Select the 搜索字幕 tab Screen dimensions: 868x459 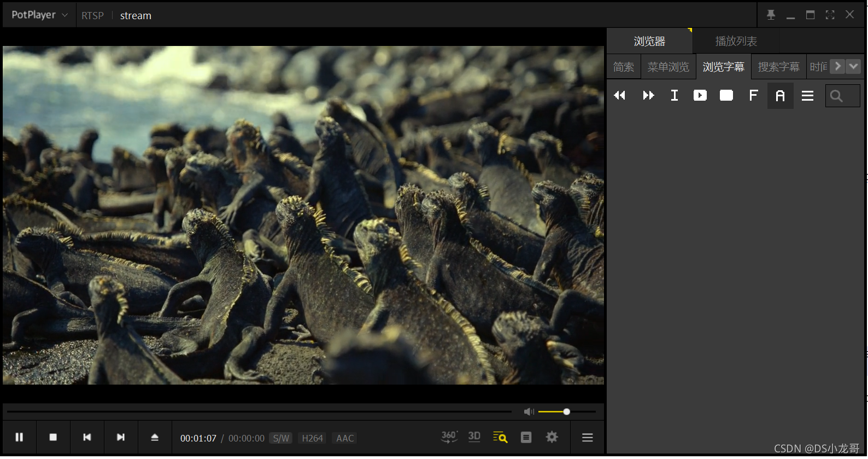(778, 67)
